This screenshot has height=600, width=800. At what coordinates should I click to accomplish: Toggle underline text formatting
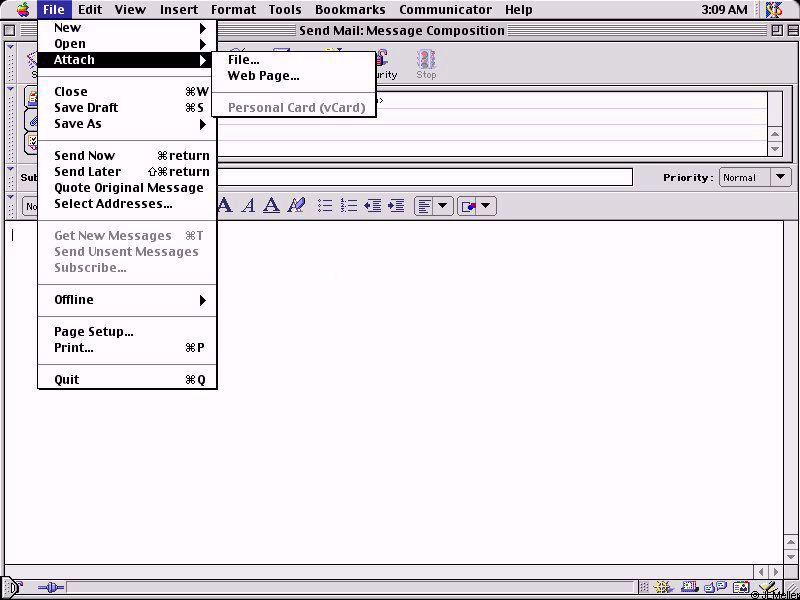point(271,206)
